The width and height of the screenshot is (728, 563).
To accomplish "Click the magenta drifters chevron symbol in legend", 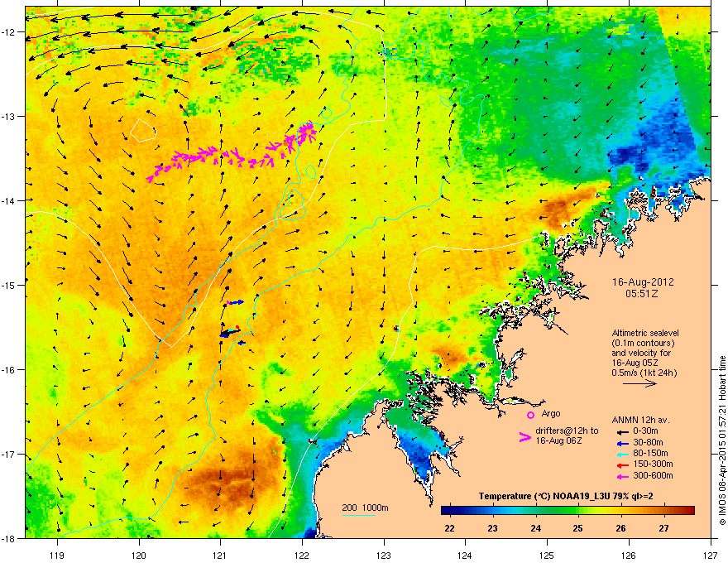I will pos(525,436).
